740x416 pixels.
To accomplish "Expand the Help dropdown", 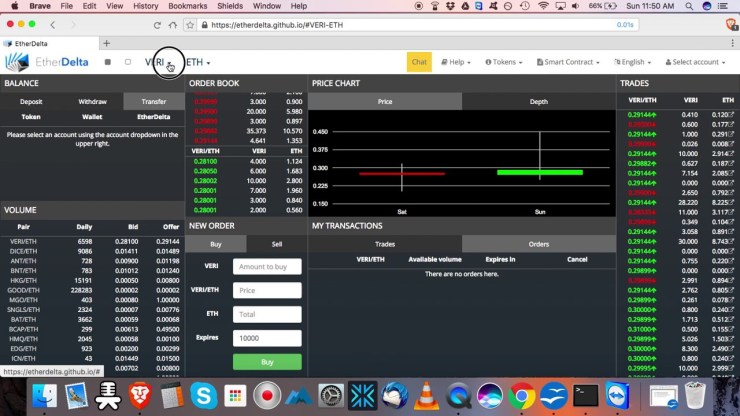I will pyautogui.click(x=456, y=62).
